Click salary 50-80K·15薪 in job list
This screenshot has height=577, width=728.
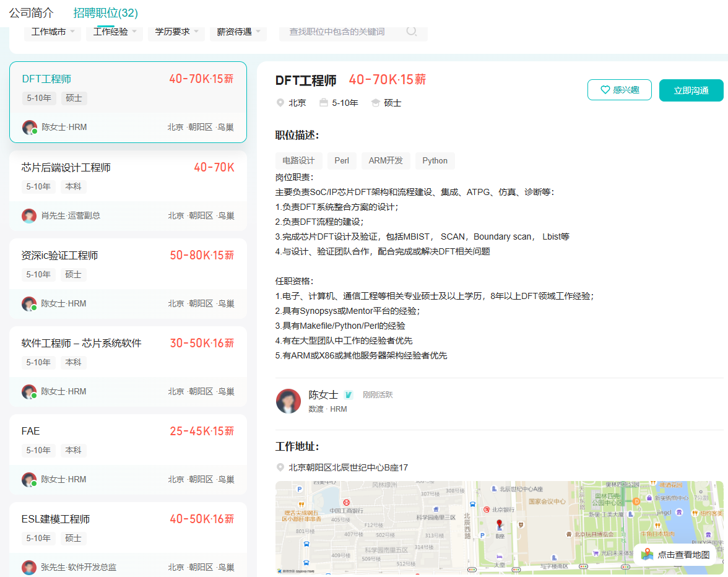[202, 255]
